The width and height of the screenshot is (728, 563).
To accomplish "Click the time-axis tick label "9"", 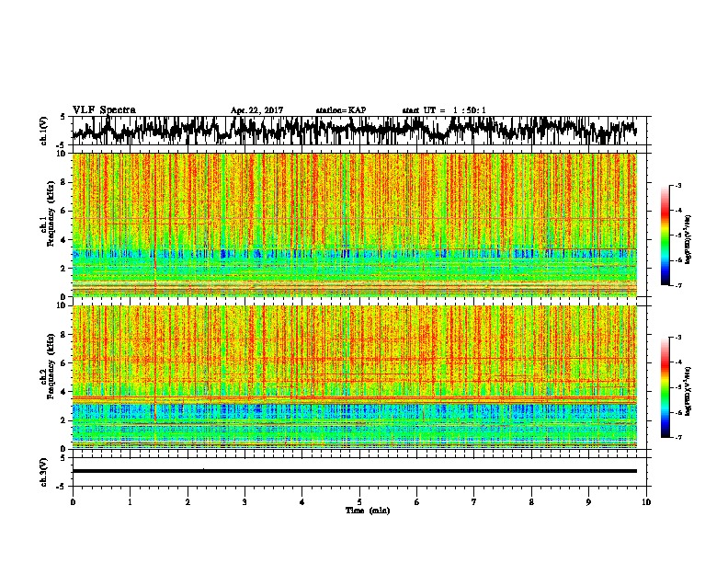I will tap(588, 502).
